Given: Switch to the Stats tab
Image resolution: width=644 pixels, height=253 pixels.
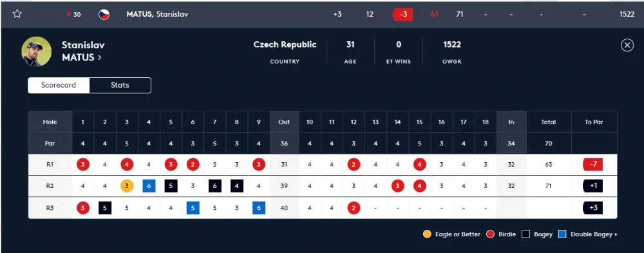Looking at the screenshot, I should (120, 86).
